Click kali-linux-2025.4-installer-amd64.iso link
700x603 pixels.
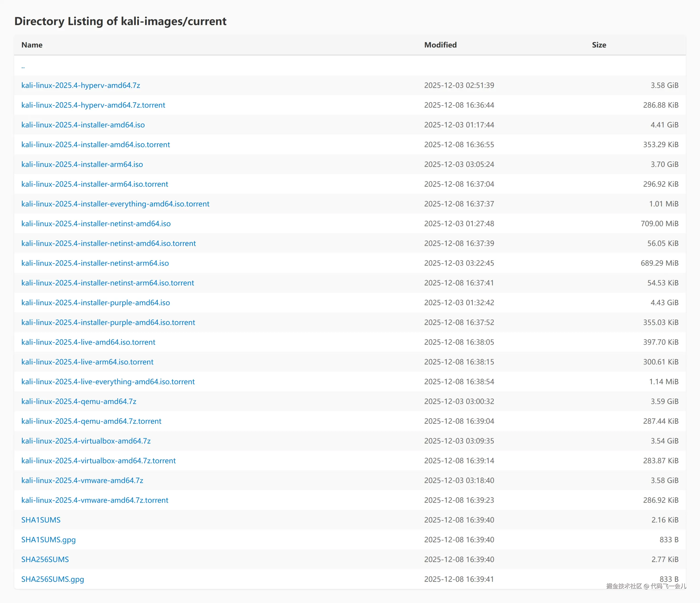pyautogui.click(x=83, y=125)
